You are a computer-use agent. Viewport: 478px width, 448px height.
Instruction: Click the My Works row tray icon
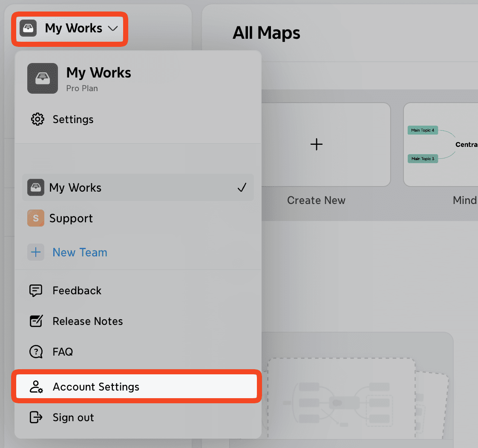point(36,187)
